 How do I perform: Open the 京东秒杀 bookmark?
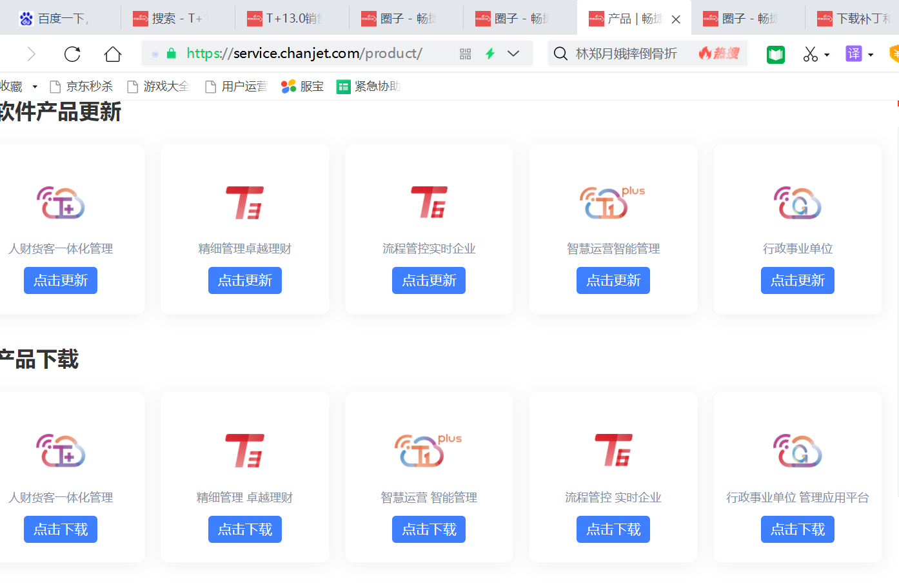81,86
